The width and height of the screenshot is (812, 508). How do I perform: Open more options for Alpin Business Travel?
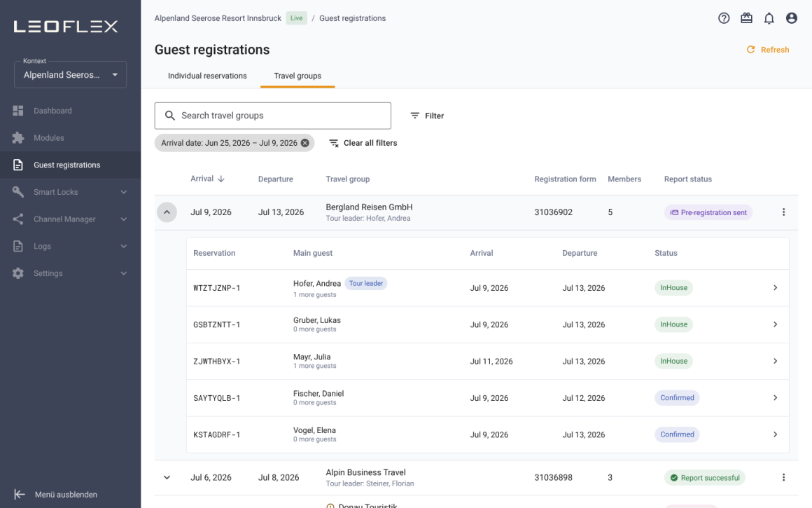pos(783,477)
